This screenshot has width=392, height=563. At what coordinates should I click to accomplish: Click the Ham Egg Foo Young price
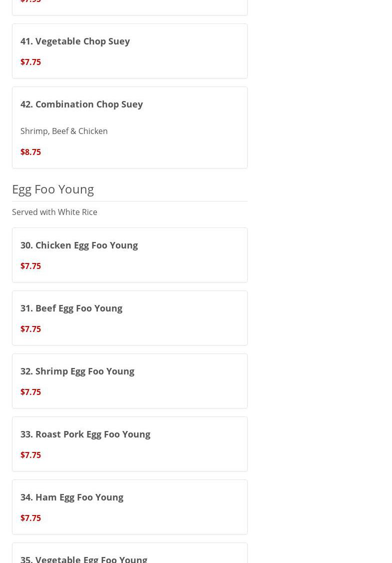tap(30, 518)
